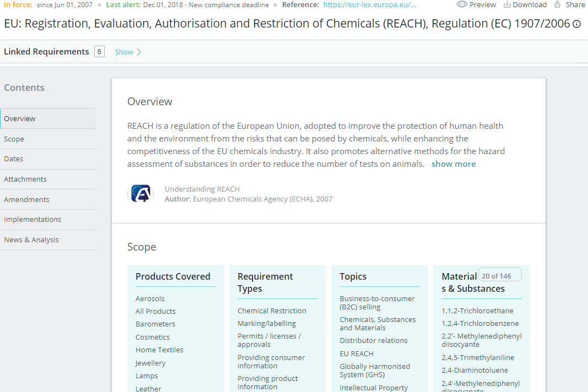Screen dimensions: 588x392
Task: Click the Linked Requirements count badge
Action: [x=99, y=51]
